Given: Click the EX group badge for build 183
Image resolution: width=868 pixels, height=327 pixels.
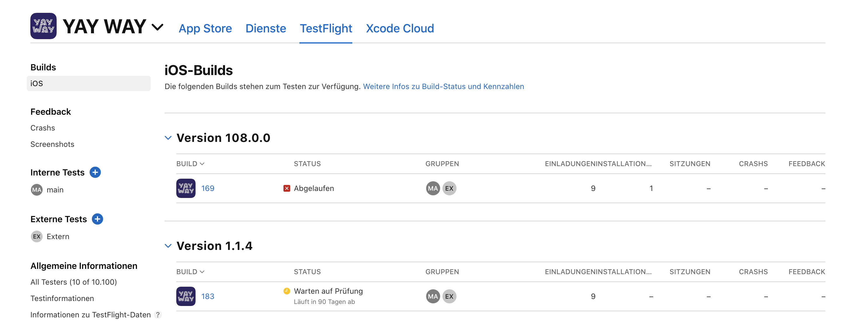Looking at the screenshot, I should (449, 296).
